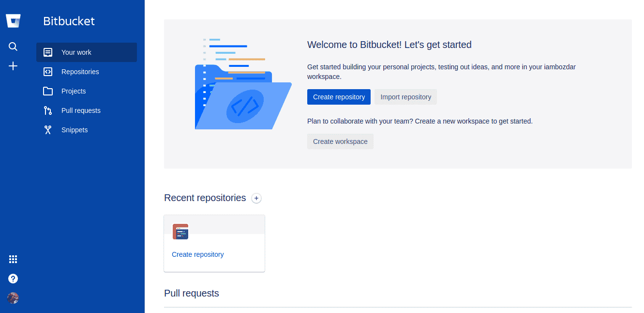Follow the Create repository link in card

[x=198, y=254]
